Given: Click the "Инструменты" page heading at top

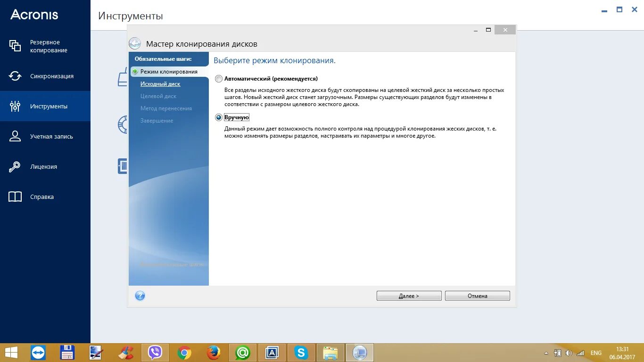Looking at the screenshot, I should tap(131, 16).
